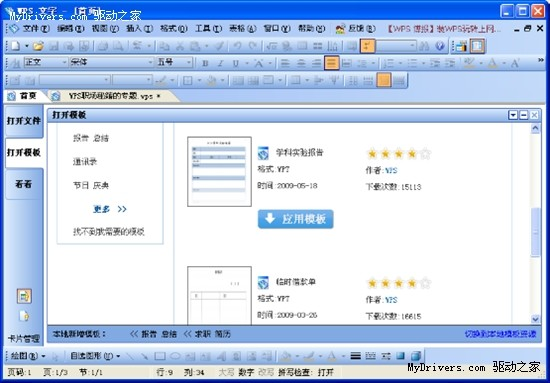Select the oval drawing tool
This screenshot has width=550, height=383.
click(x=175, y=356)
